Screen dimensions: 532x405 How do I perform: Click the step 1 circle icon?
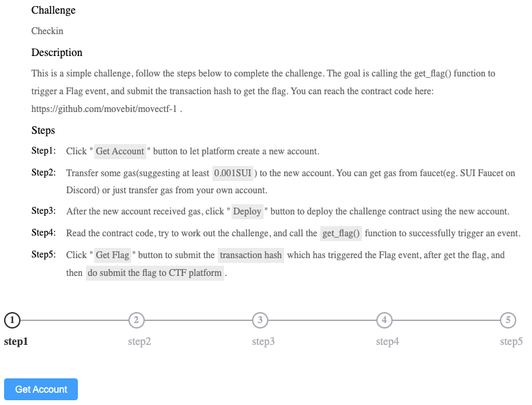[x=12, y=320]
